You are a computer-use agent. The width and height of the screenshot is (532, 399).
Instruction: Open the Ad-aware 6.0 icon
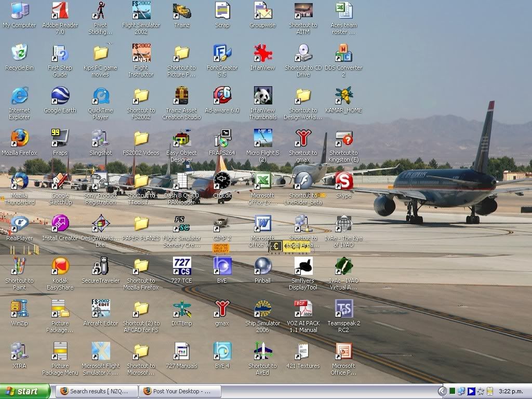pos(222,96)
